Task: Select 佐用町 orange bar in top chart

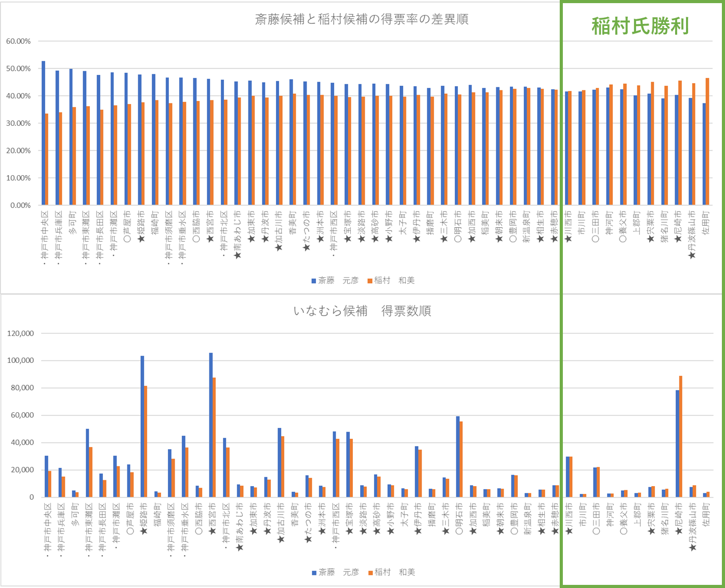Action: (707, 141)
